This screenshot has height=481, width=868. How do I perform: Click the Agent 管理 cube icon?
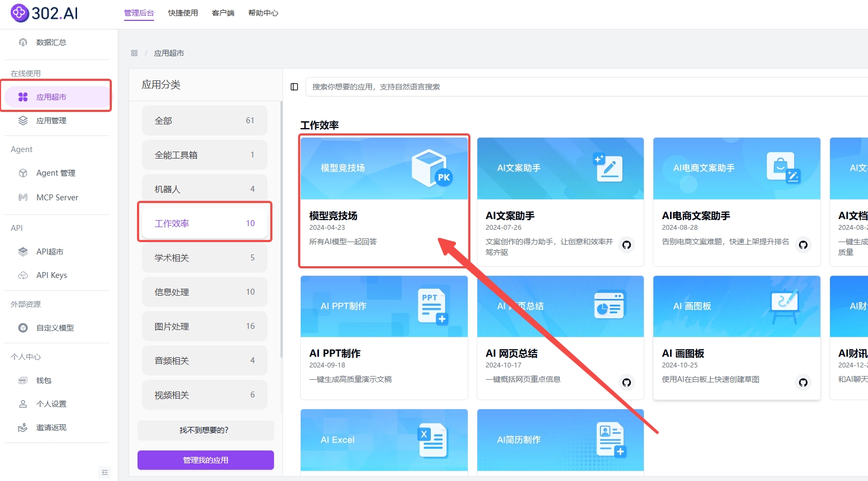point(23,173)
